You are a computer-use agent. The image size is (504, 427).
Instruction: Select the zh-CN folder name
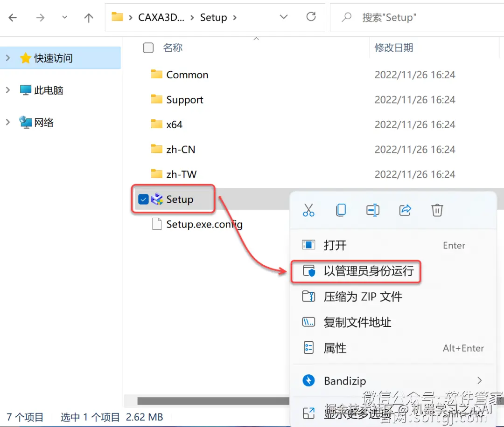[181, 150]
